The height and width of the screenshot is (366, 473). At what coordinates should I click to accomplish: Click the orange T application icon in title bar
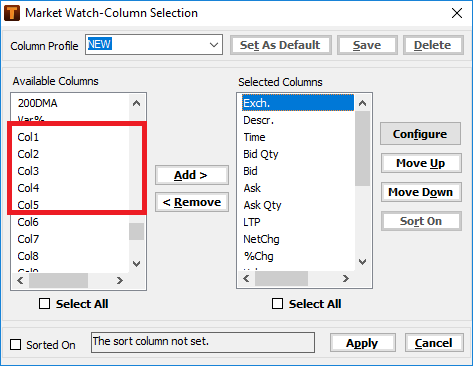[12, 13]
